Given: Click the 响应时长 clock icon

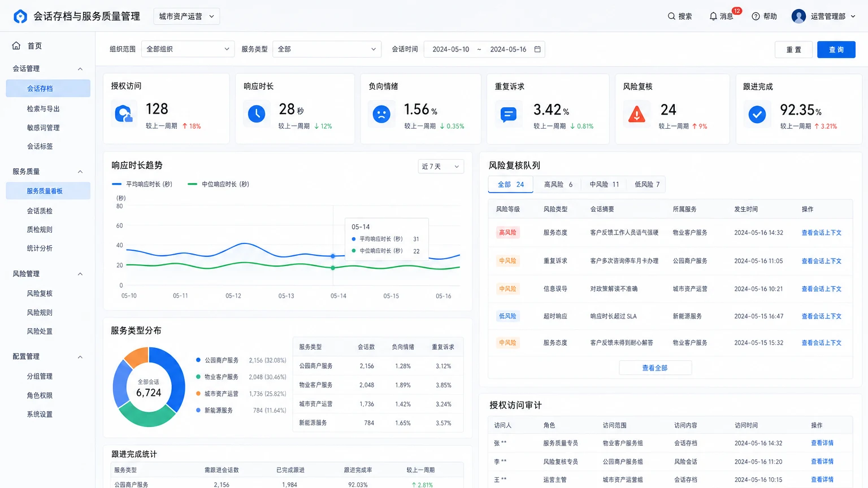Looking at the screenshot, I should coord(257,114).
